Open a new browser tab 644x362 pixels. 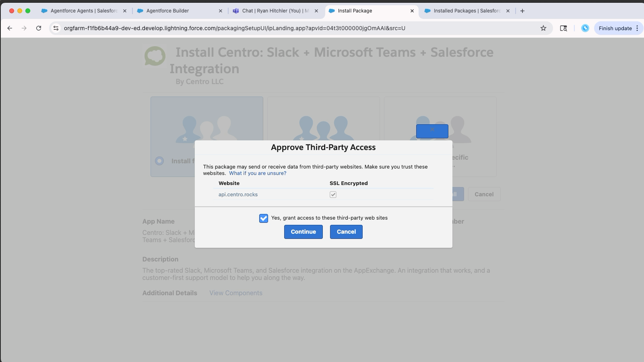click(x=522, y=11)
